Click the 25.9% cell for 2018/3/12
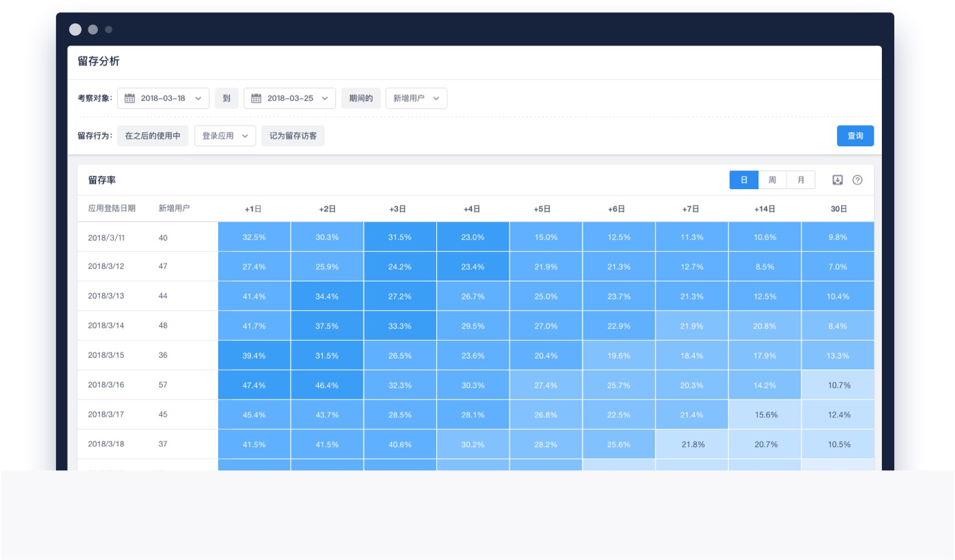The width and height of the screenshot is (955, 560). coord(327,266)
